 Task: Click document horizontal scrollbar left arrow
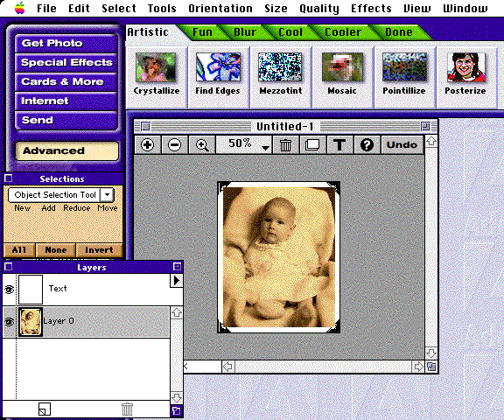[x=227, y=367]
